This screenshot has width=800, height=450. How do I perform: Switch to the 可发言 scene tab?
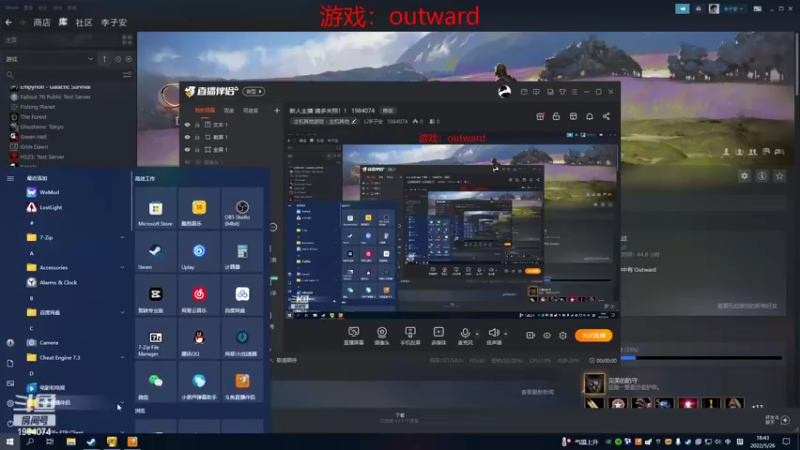251,110
